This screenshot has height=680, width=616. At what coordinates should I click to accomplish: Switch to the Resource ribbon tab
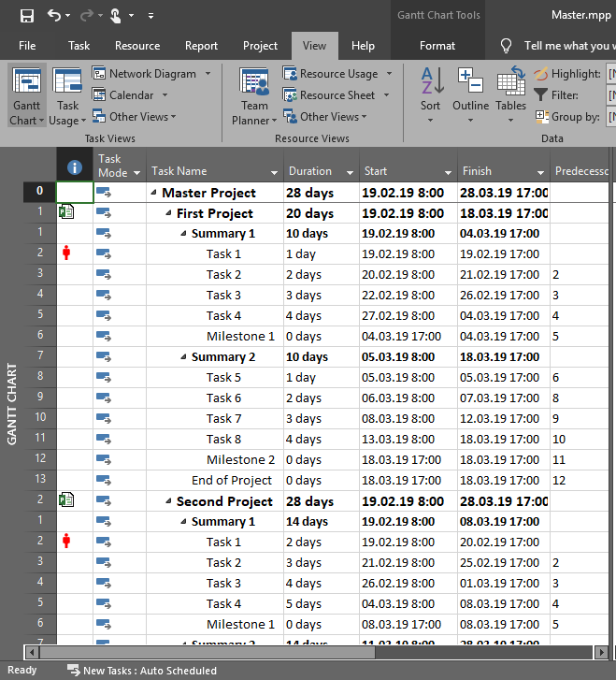pos(137,46)
